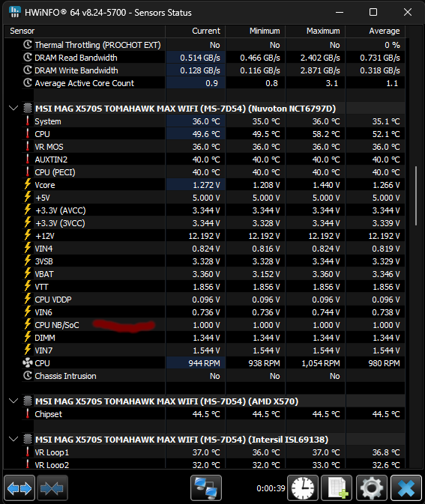Click the Chipset thermometer icon

pyautogui.click(x=28, y=414)
